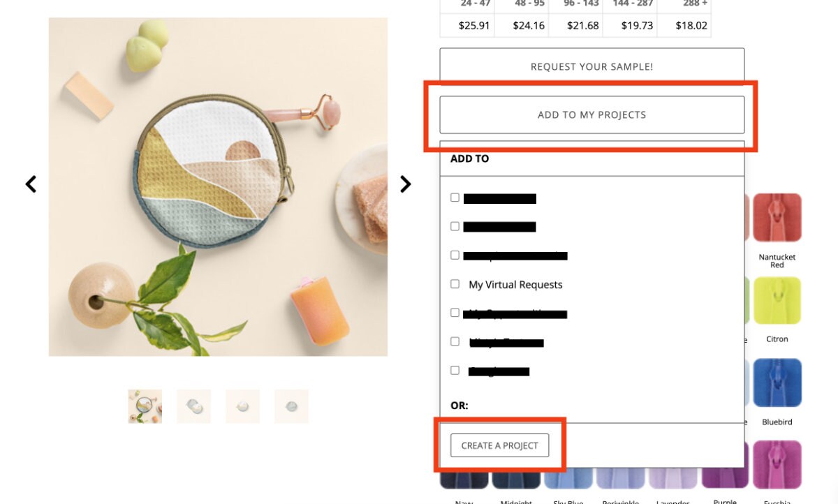This screenshot has height=504, width=838.
Task: Check the last project checkbox in list
Action: tap(455, 370)
